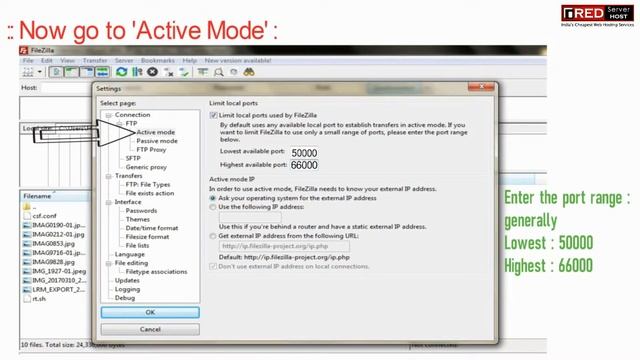
Task: Select 'Ask your operating system' radio button
Action: 213,198
